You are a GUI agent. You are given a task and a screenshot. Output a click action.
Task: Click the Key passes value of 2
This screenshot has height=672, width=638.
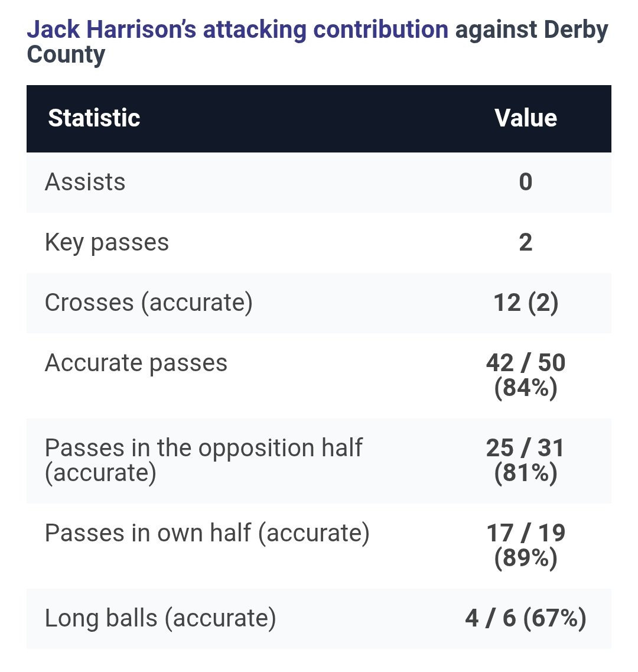pos(526,242)
